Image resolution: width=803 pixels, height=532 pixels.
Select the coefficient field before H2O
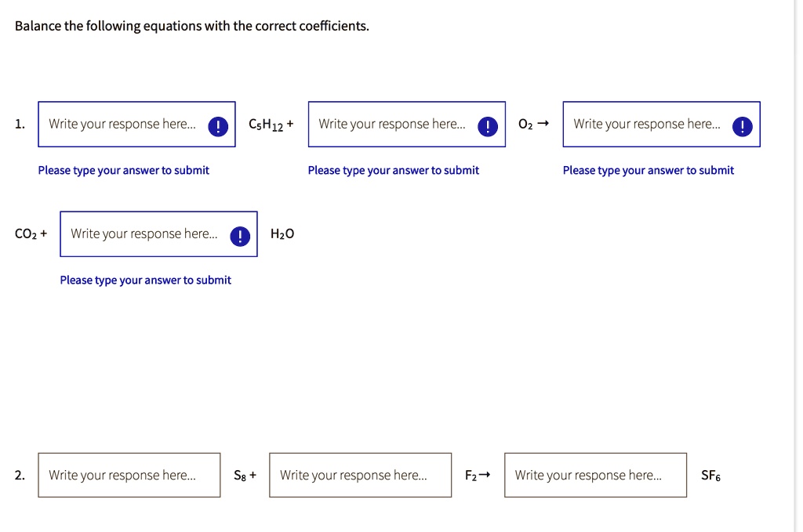158,233
